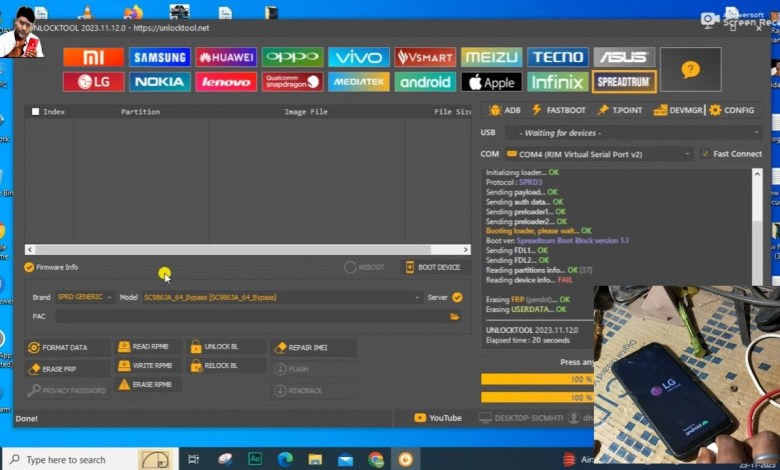Open the T.POINT tab
780x470 pixels.
pos(620,110)
